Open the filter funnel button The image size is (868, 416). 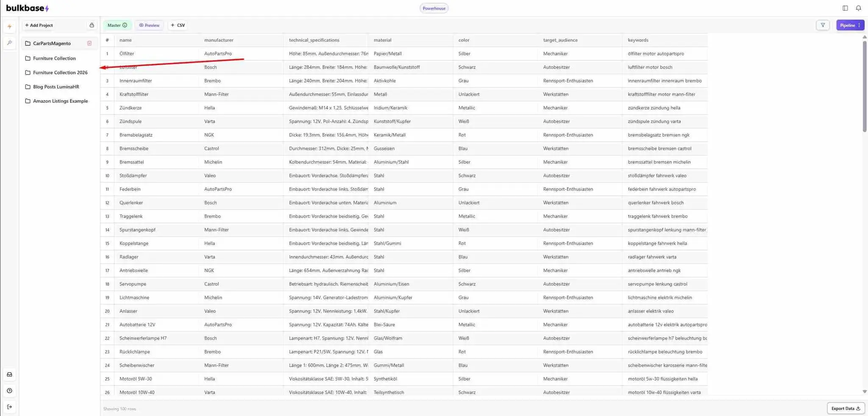pos(823,25)
